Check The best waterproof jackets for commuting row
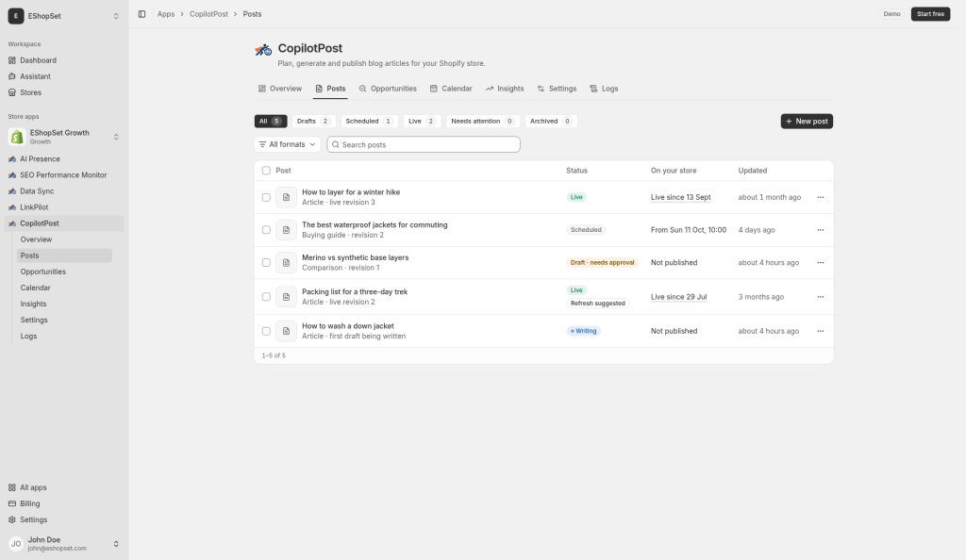 tap(266, 230)
